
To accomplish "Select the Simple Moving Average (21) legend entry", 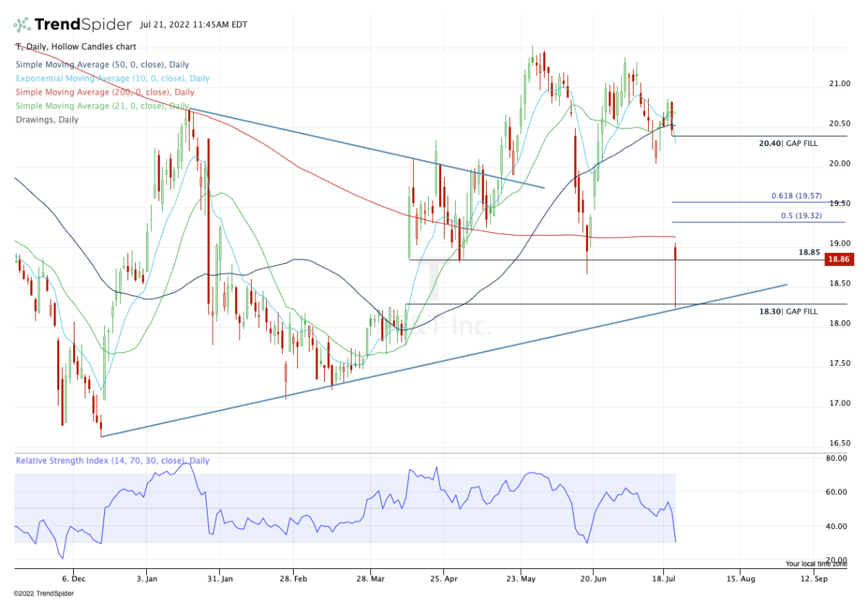I will click(102, 106).
